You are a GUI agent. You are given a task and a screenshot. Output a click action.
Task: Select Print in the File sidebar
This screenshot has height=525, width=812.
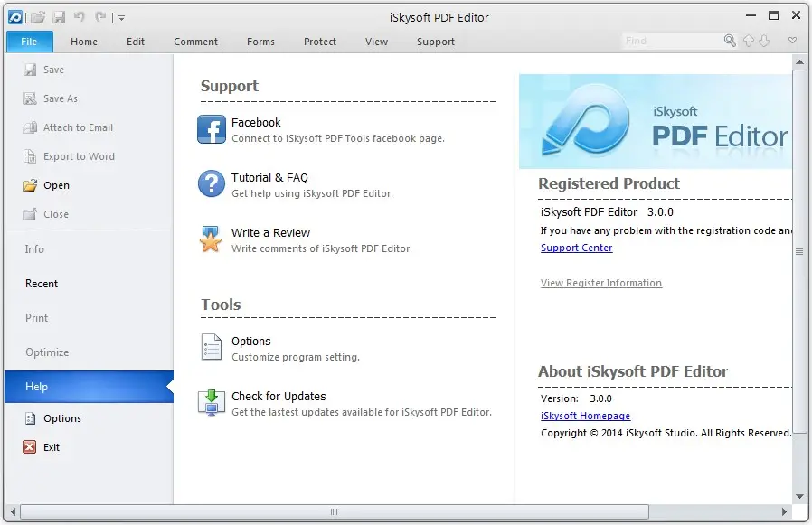pos(37,318)
